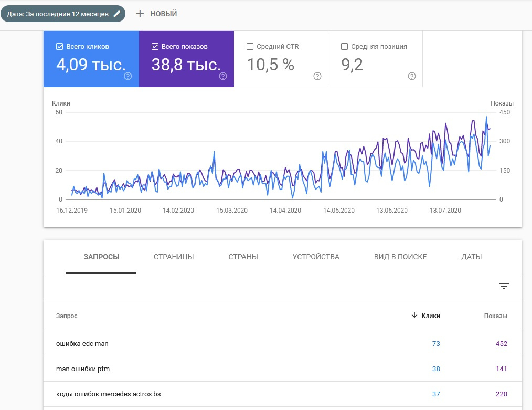Select the Вид в поиске tab
The width and height of the screenshot is (532, 410).
tap(400, 257)
